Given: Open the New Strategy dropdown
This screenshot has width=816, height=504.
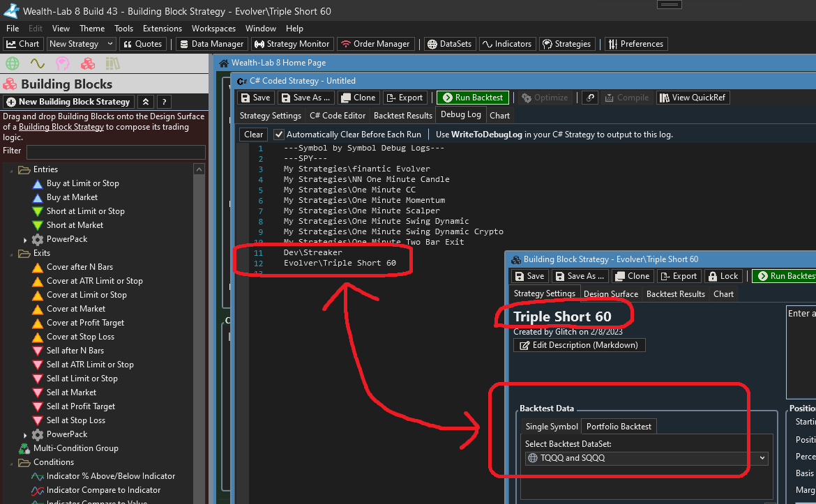Looking at the screenshot, I should [81, 44].
